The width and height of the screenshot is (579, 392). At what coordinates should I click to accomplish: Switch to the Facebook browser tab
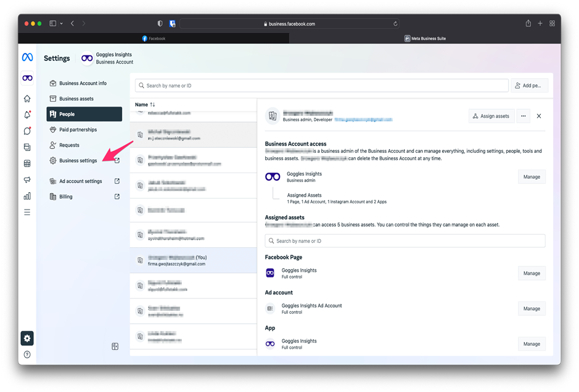[x=154, y=38]
